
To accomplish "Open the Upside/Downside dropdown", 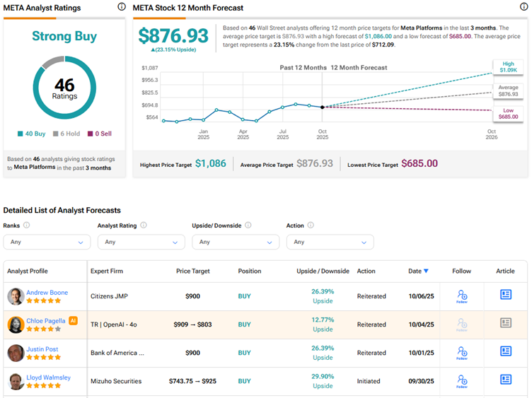I will [236, 242].
